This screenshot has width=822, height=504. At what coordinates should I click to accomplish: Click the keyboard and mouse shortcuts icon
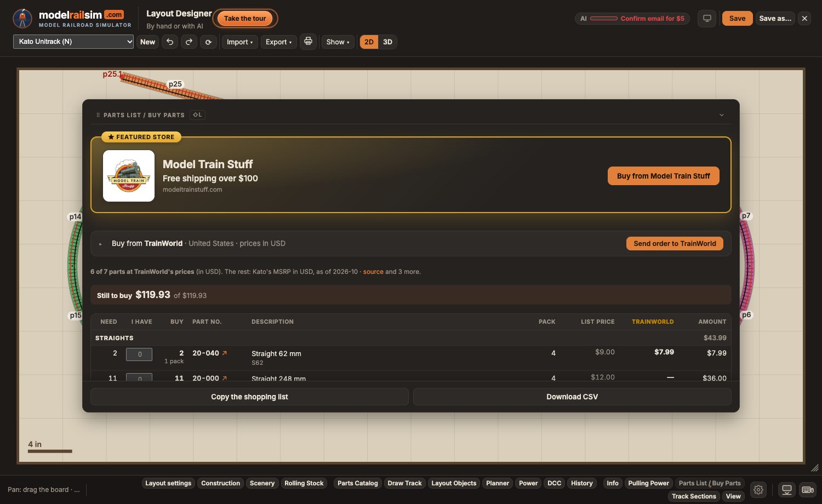[x=808, y=490]
